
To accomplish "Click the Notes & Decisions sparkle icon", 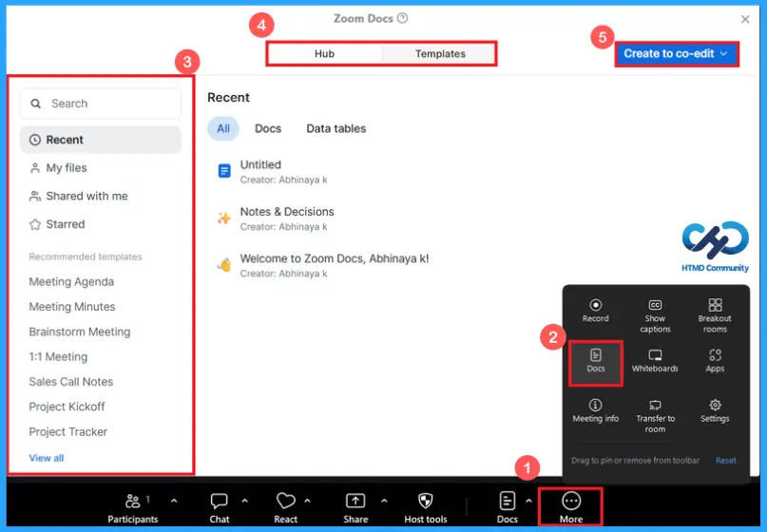I will click(224, 218).
